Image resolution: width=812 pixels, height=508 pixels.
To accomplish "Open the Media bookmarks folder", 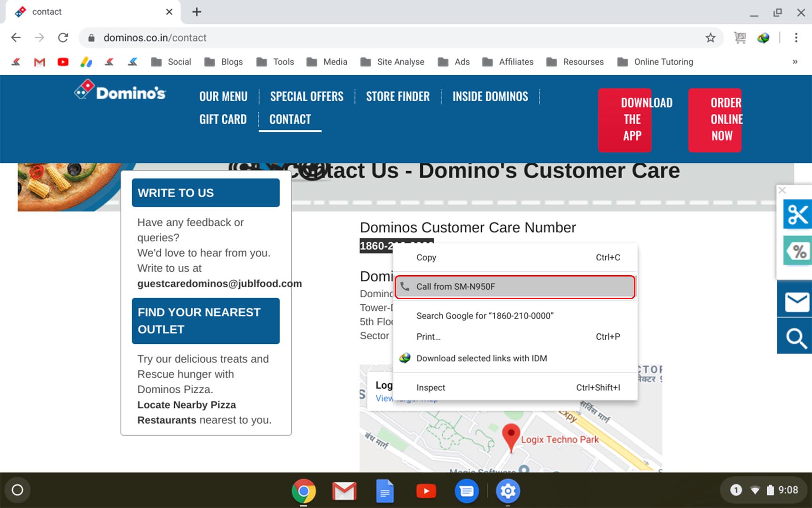I will pyautogui.click(x=327, y=62).
